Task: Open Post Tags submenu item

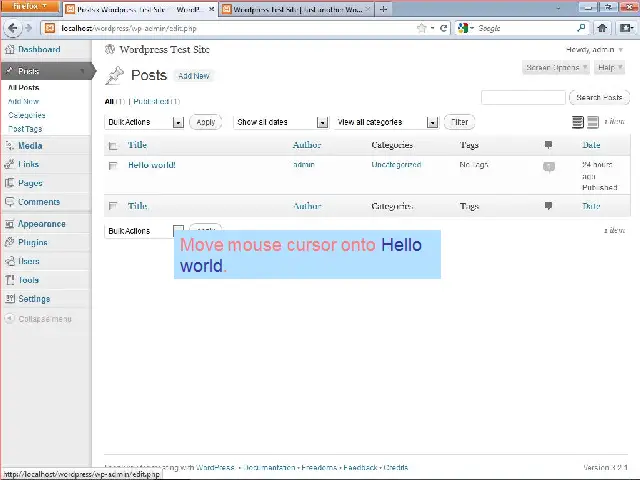Action: [25, 129]
